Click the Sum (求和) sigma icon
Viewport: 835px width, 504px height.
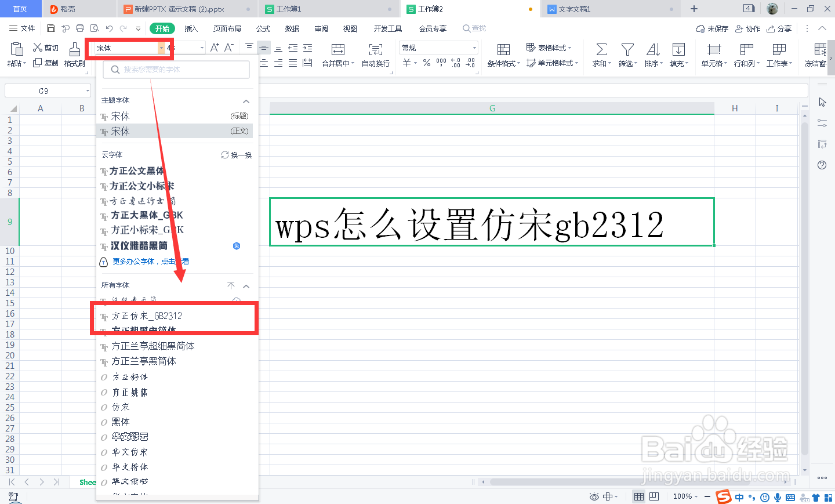601,50
